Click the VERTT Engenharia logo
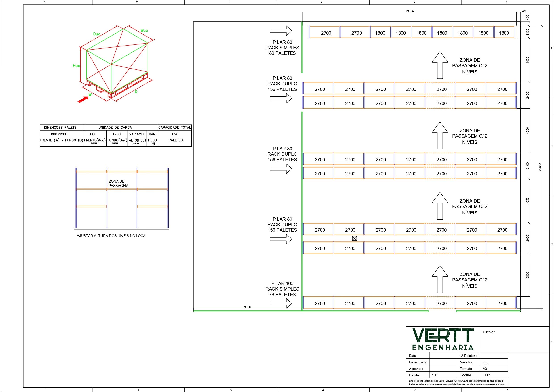The image size is (554, 392). 443,339
